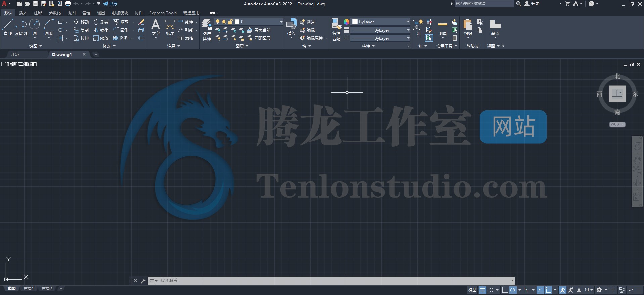
Task: Click the 阵列 (Array) tool
Action: point(121,38)
